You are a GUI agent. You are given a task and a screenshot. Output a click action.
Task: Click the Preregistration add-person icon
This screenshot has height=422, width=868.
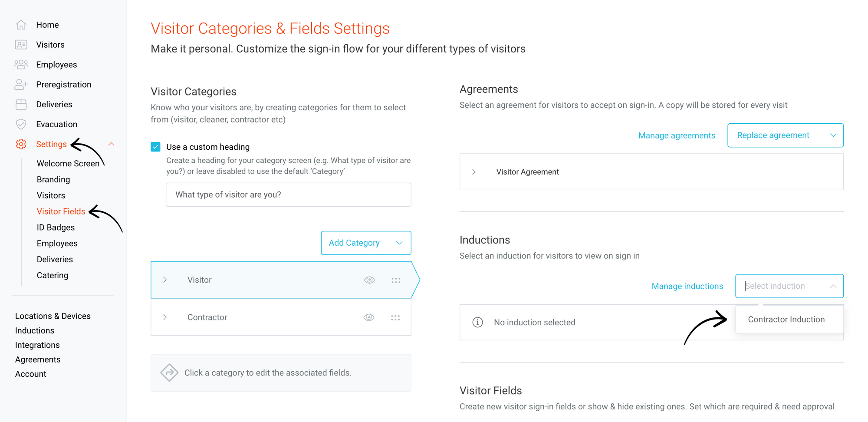[21, 85]
